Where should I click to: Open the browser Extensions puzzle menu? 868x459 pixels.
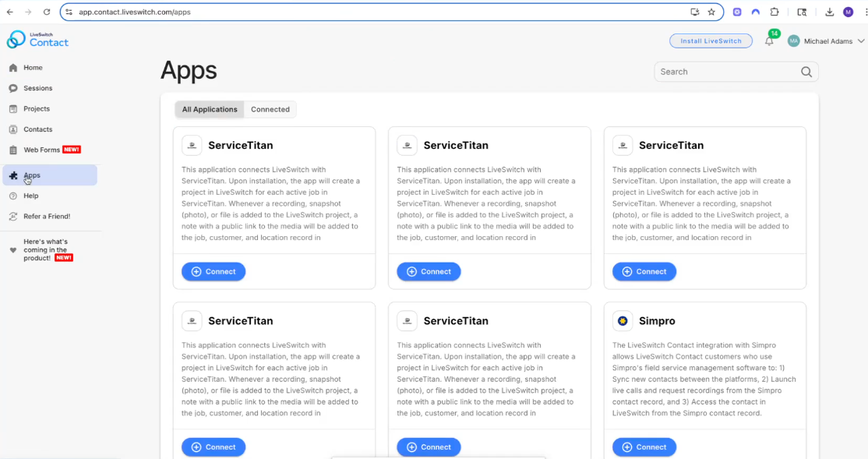point(774,12)
